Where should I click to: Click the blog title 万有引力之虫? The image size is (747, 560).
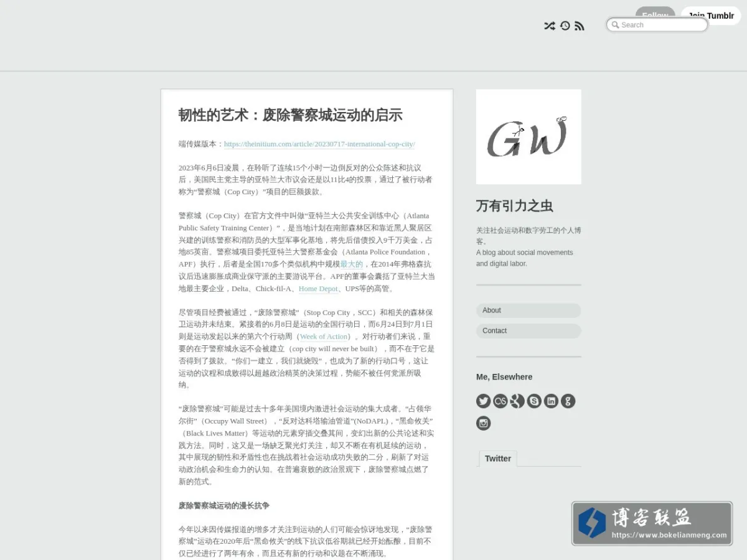pos(515,206)
